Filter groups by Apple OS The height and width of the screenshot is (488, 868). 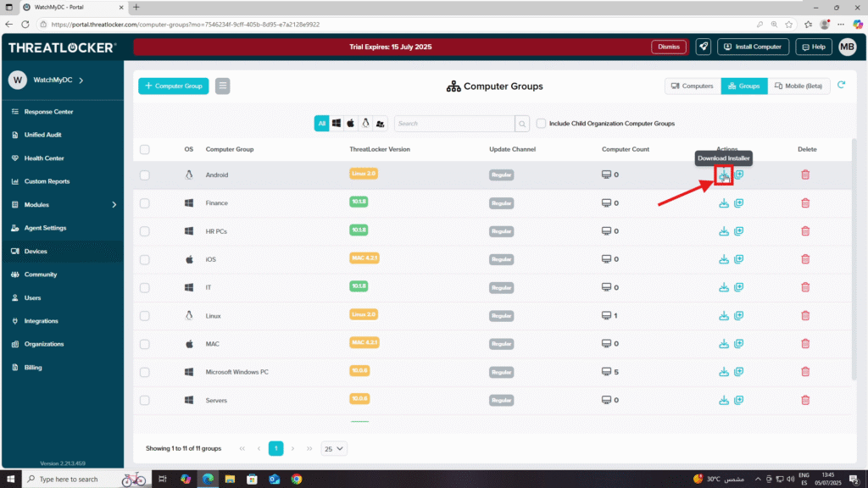point(350,124)
